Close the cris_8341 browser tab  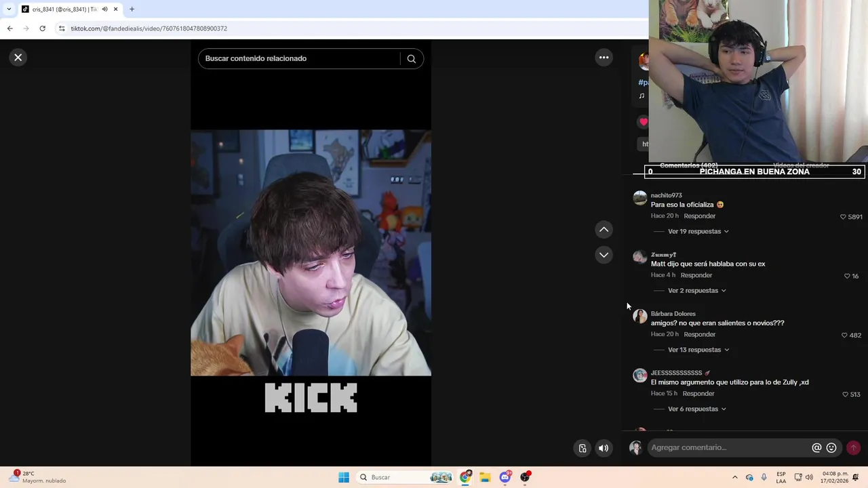[115, 9]
